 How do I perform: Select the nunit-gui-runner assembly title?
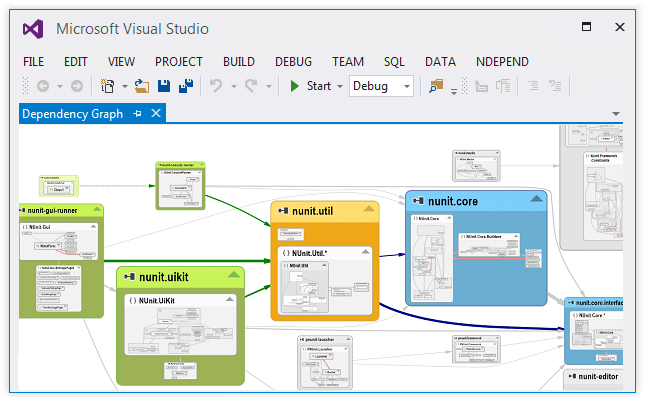[52, 211]
